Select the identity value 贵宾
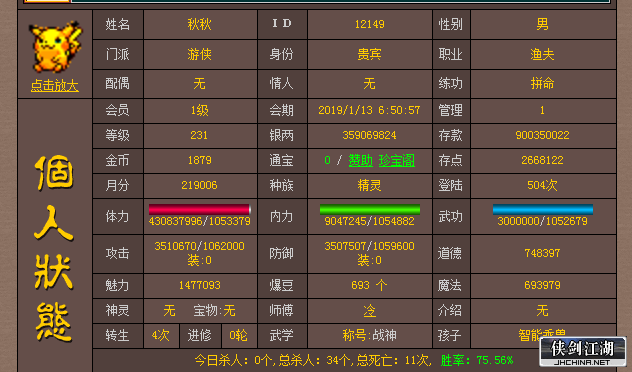Image resolution: width=632 pixels, height=372 pixels. pos(370,54)
